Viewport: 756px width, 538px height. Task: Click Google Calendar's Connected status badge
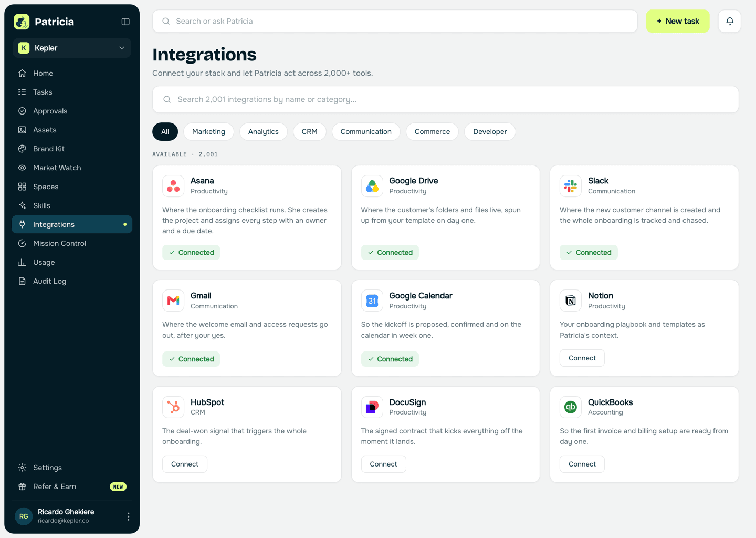[x=390, y=359]
